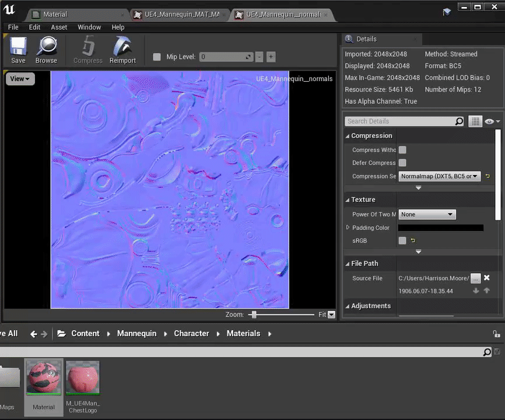Clear the Source File path with X icon

tap(487, 278)
